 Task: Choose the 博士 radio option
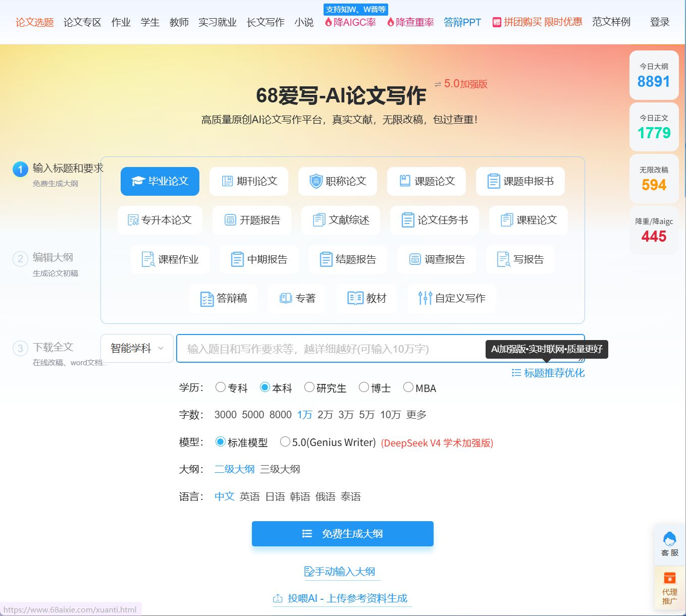(363, 387)
